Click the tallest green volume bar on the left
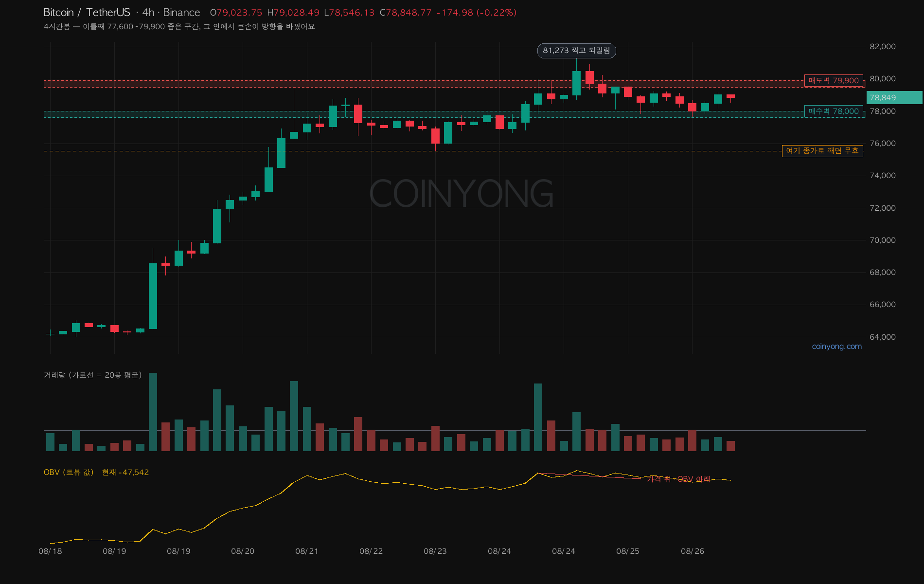 pos(153,412)
